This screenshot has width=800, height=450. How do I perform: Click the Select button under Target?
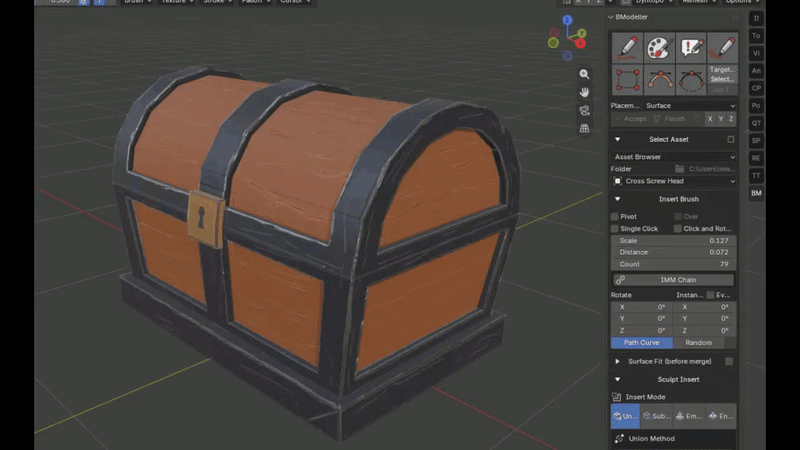(x=722, y=79)
